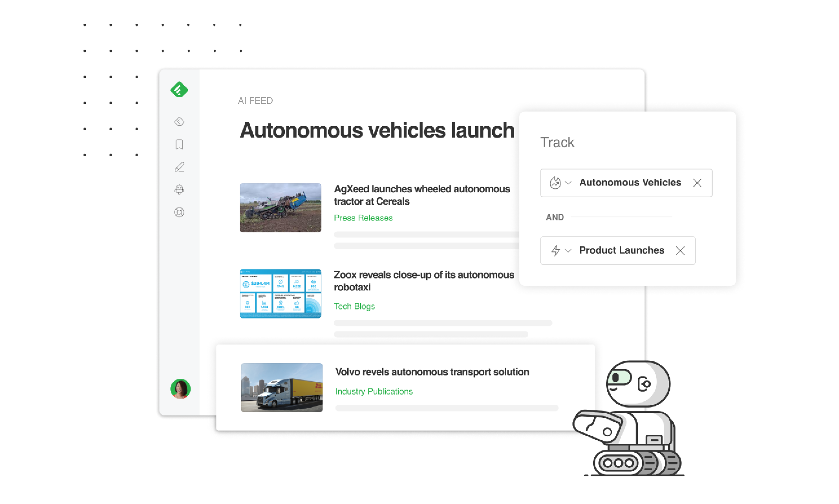
Task: Click the Industry Publications source label
Action: (374, 391)
